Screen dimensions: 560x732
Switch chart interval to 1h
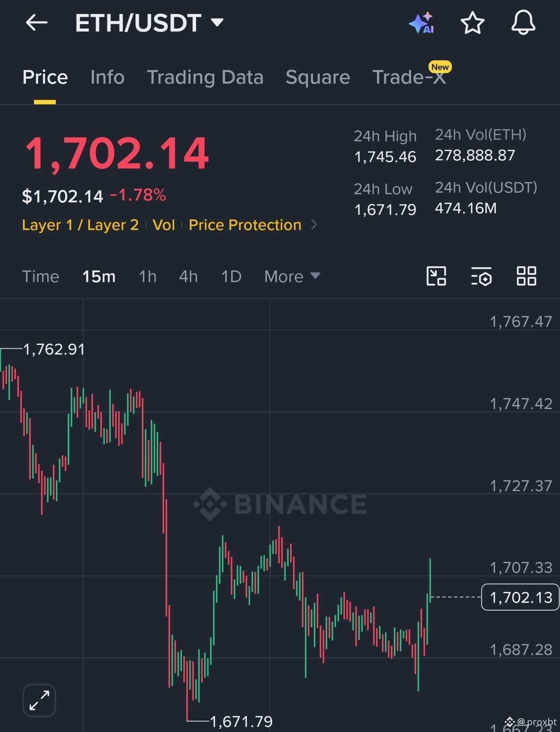[148, 277]
